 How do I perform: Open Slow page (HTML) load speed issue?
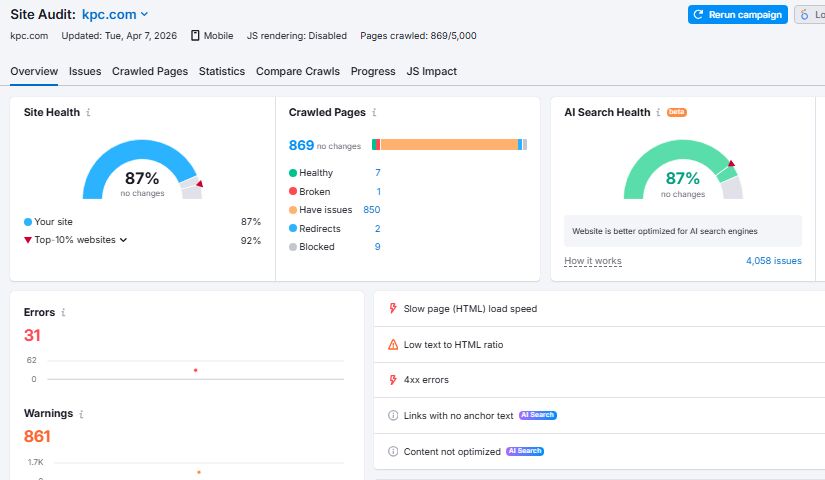click(470, 308)
